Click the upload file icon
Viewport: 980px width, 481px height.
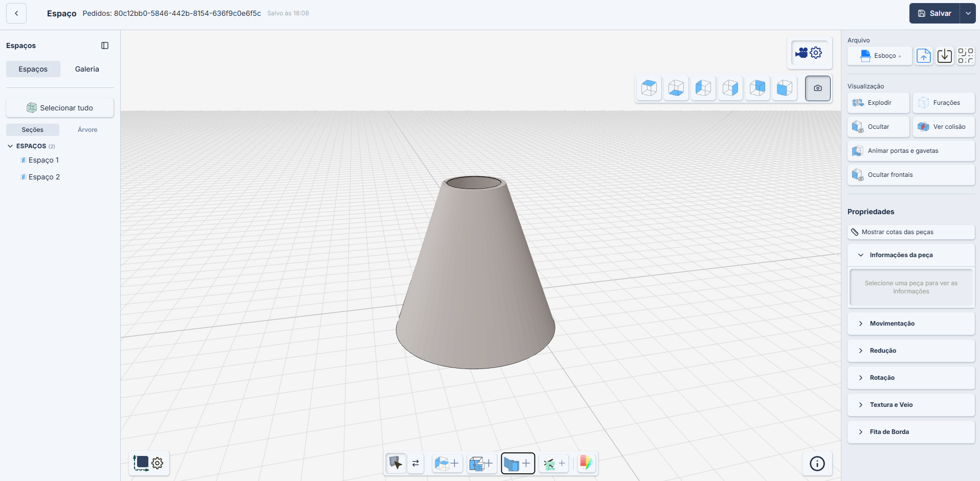923,56
